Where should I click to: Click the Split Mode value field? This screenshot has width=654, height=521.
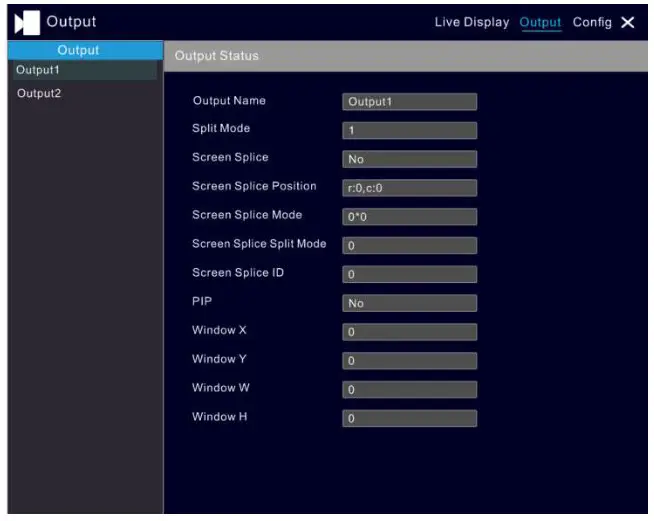(x=409, y=131)
